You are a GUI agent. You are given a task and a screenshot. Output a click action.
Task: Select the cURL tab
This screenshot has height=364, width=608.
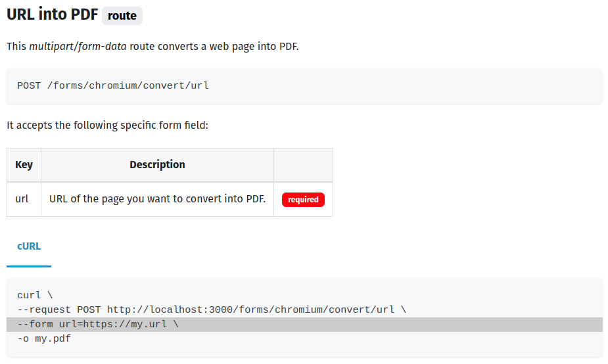coord(29,246)
